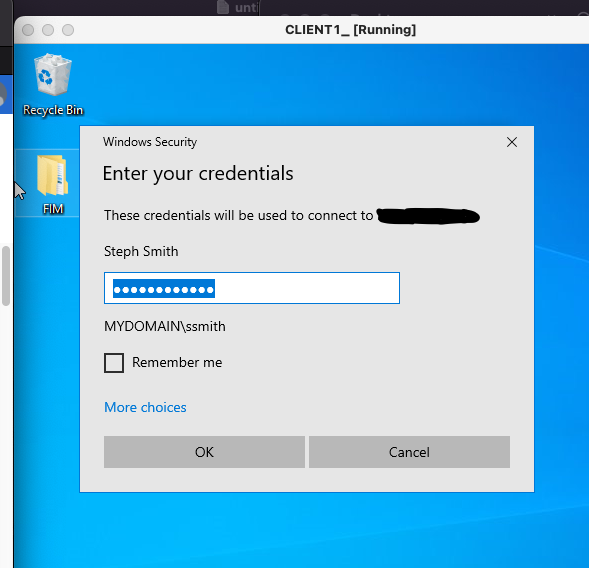Click the red close button of VM window
Viewport: 589px width, 568px height.
[x=28, y=30]
